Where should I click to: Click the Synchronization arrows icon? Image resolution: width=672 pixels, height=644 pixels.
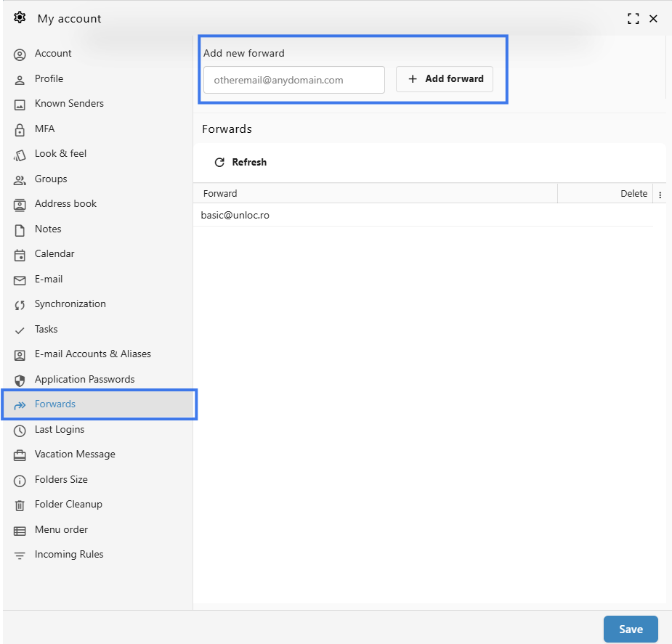(x=20, y=305)
